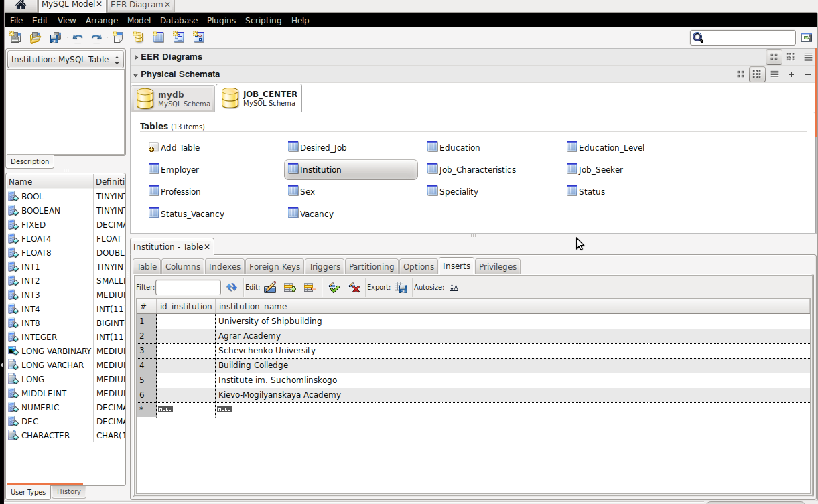
Task: Click the insert new row icon
Action: (x=290, y=288)
